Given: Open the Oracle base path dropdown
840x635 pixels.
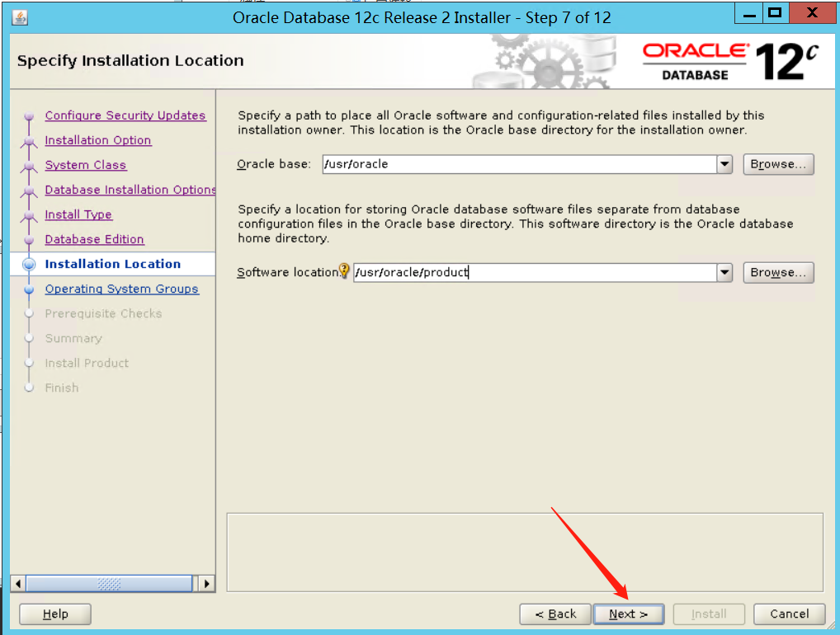Looking at the screenshot, I should [x=724, y=164].
